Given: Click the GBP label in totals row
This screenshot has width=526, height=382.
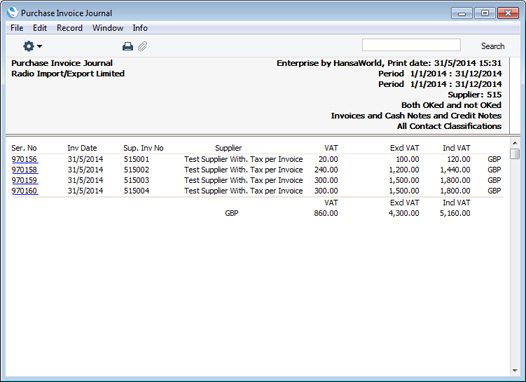Looking at the screenshot, I should click(231, 213).
